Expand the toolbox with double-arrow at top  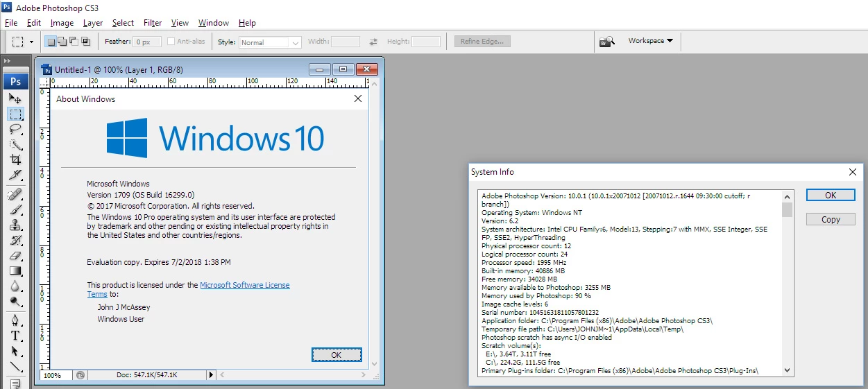[x=8, y=61]
